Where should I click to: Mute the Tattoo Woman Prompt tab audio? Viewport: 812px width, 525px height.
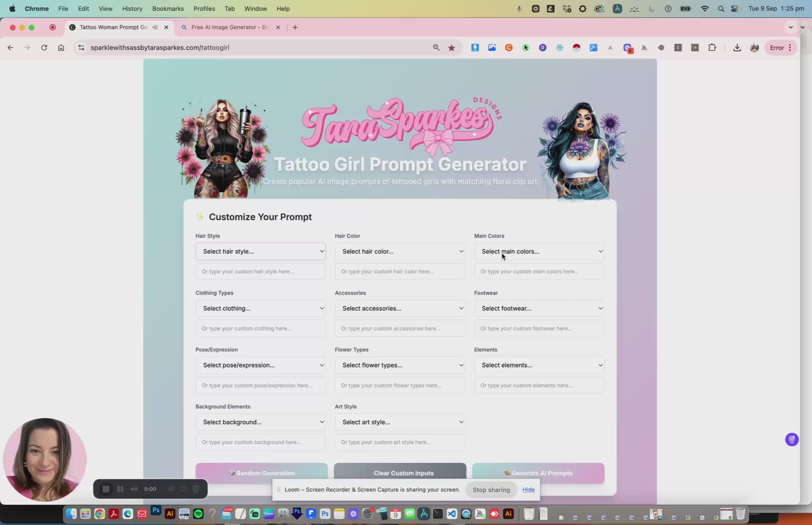click(155, 27)
